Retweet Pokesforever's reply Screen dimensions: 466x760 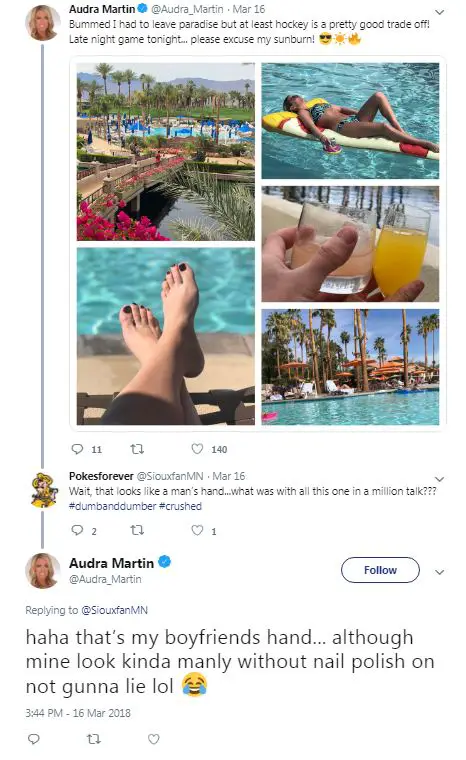coord(137,530)
